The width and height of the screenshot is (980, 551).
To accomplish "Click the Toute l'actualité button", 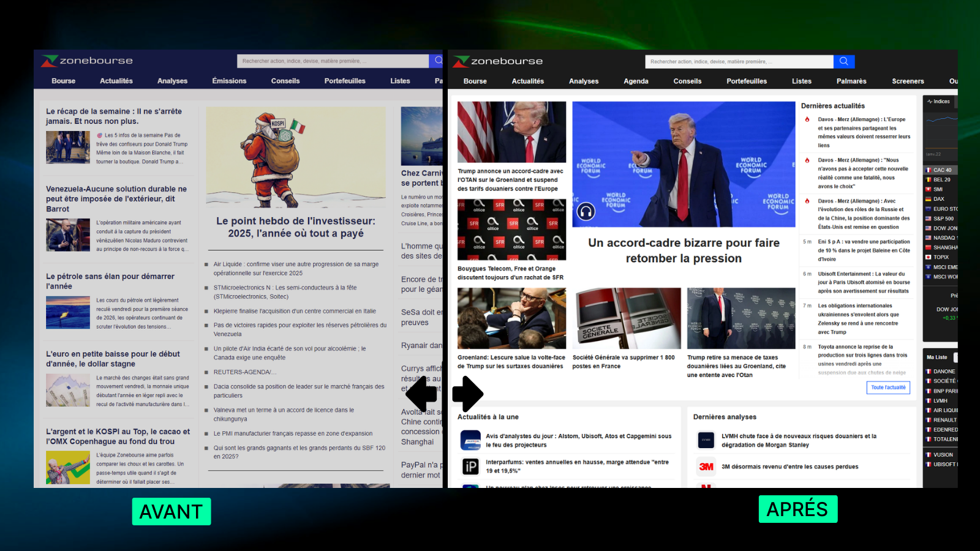I will tap(888, 388).
